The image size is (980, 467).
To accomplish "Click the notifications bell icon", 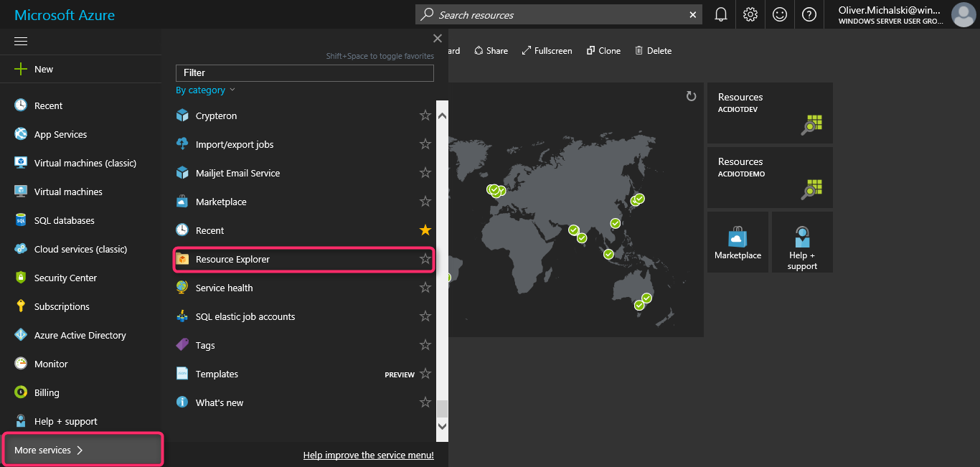I will coord(721,14).
